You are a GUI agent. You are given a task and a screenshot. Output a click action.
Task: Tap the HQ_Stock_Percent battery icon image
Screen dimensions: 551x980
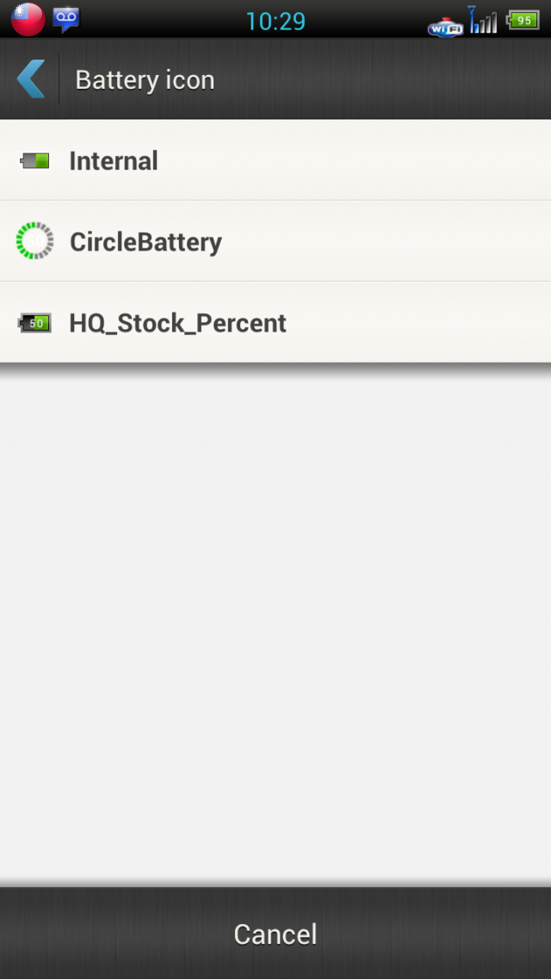coord(34,323)
